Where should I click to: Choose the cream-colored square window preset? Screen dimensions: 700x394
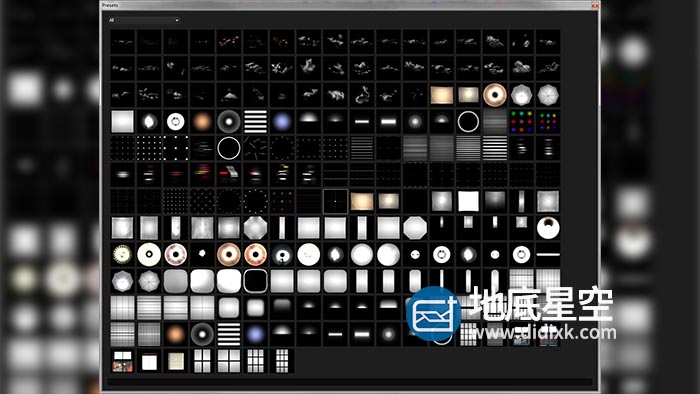pos(175,361)
